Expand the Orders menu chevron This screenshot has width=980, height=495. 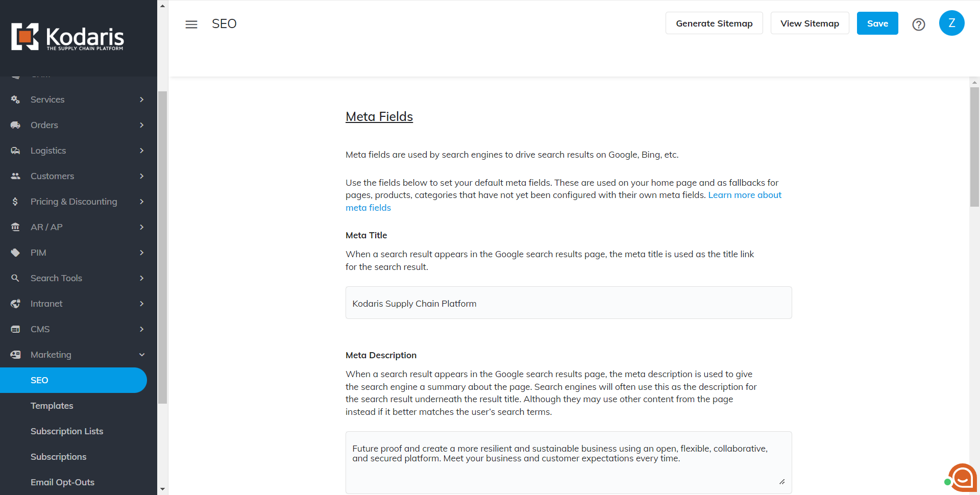142,125
